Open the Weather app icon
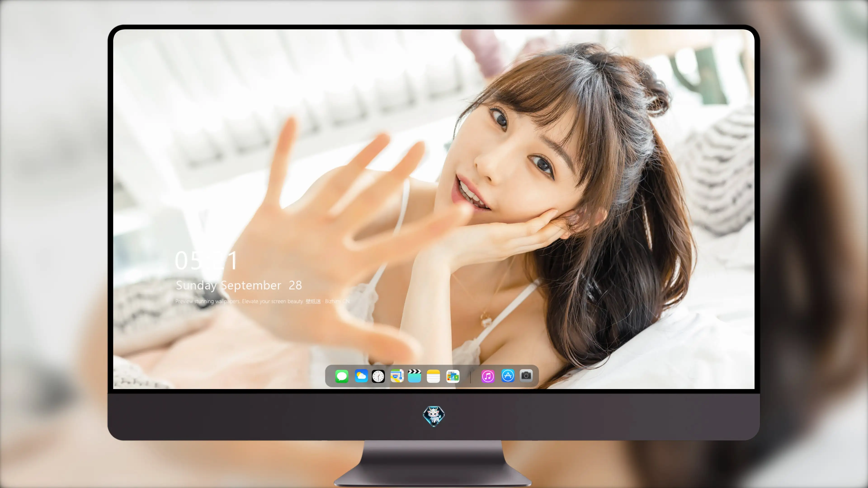This screenshot has height=488, width=868. pos(361,376)
